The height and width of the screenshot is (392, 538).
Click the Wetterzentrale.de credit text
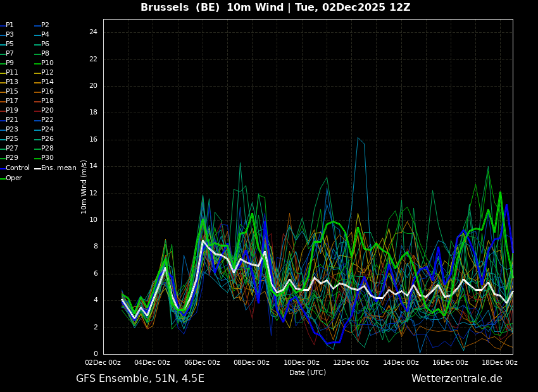pos(457,379)
